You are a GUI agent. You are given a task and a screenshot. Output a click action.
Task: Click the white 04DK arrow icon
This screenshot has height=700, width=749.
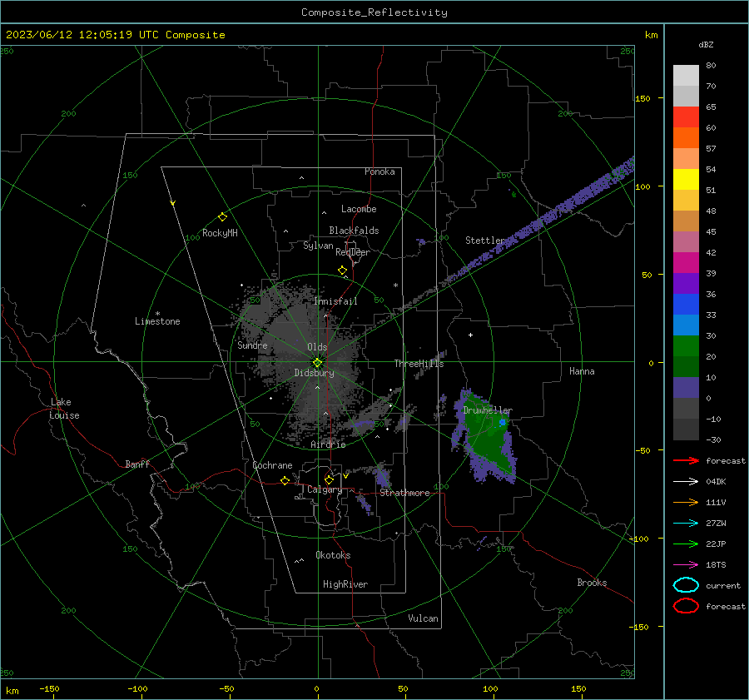pyautogui.click(x=686, y=481)
